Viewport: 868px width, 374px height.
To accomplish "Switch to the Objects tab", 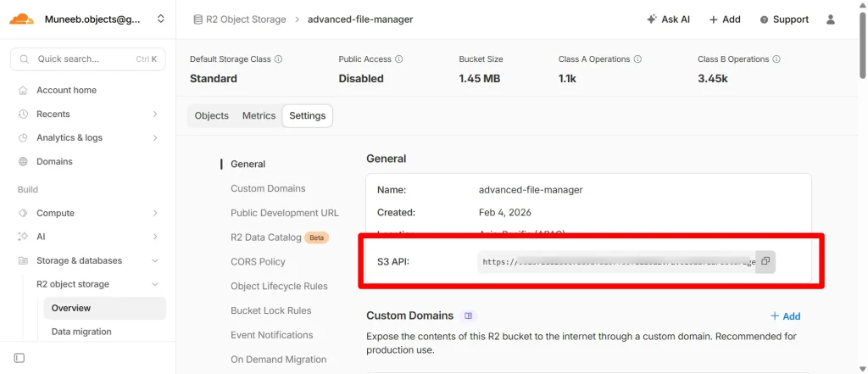I will (x=211, y=116).
